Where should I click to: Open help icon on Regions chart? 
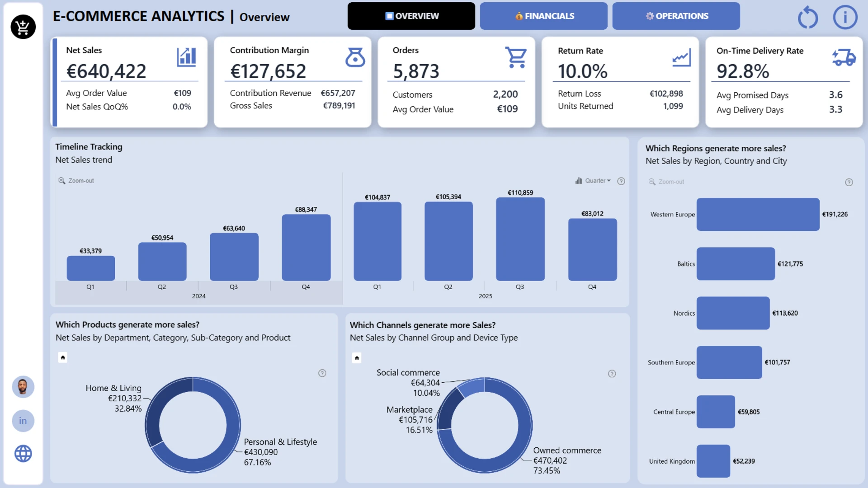(x=849, y=182)
